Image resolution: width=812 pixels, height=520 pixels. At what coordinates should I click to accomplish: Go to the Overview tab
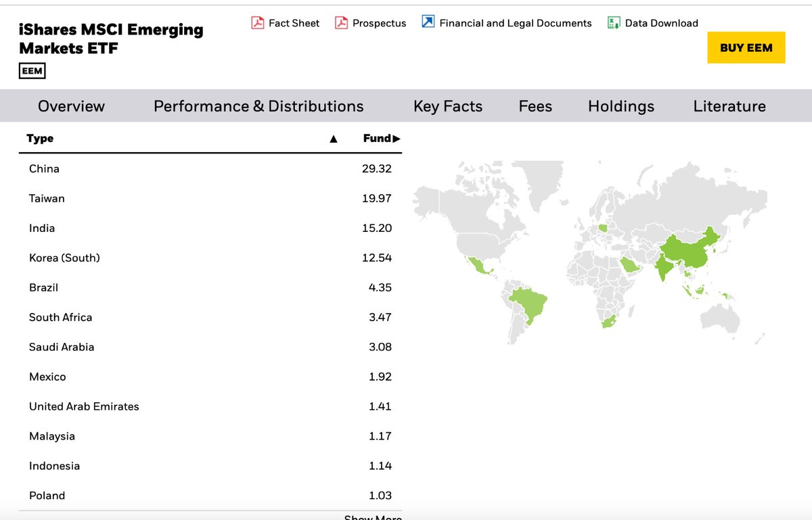tap(71, 106)
